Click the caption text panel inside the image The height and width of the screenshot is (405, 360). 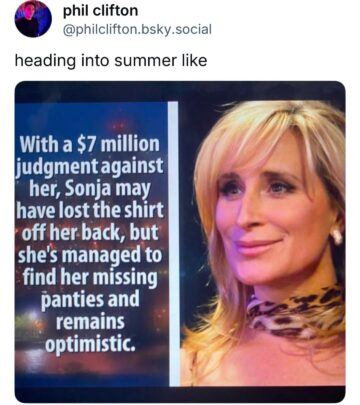click(x=92, y=244)
